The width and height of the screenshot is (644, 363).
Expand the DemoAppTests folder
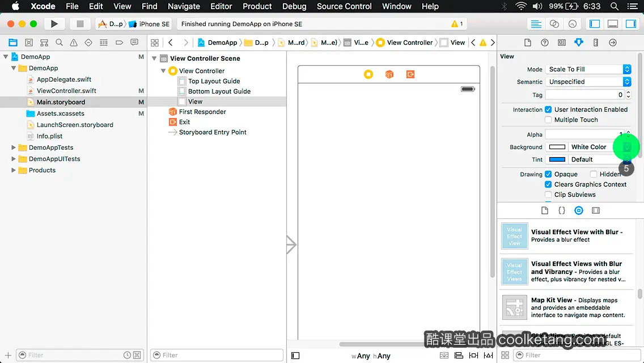[13, 147]
